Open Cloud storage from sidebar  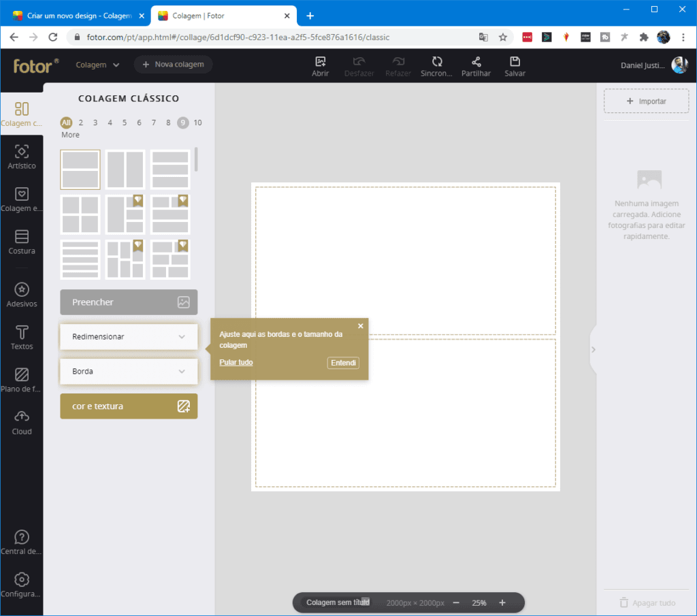pos(22,417)
